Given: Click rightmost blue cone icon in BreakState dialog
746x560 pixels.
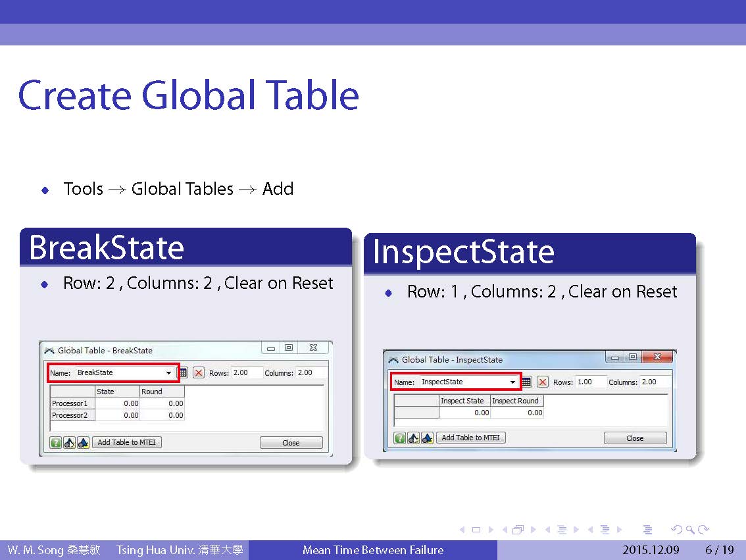Looking at the screenshot, I should tap(84, 443).
